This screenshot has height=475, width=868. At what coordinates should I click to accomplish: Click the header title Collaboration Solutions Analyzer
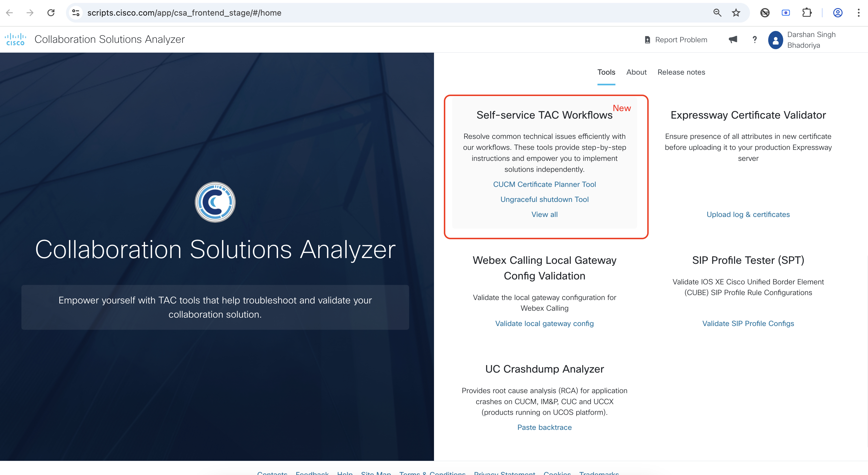[x=109, y=39]
